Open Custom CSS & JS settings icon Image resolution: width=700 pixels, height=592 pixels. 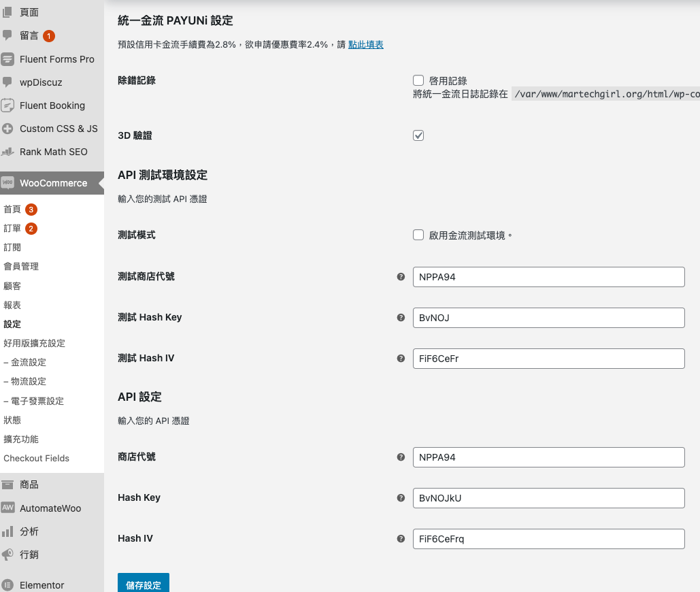pos(8,128)
